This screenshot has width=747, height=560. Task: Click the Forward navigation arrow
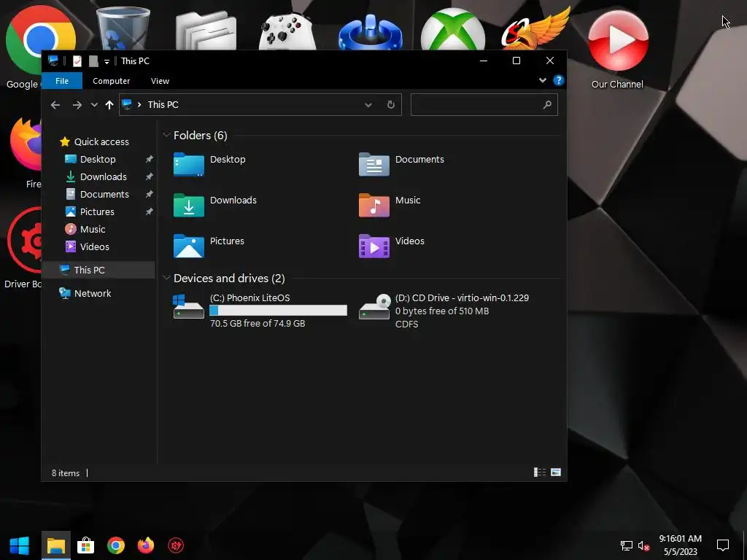(x=77, y=105)
